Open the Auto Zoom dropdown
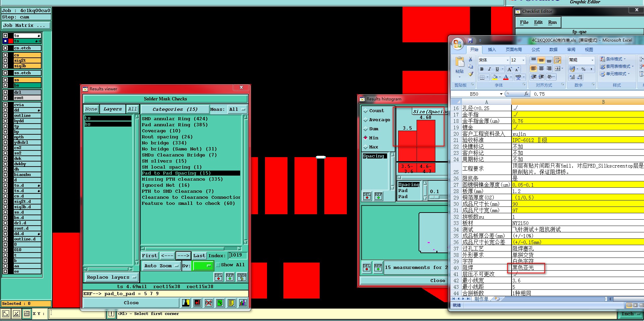 [x=161, y=266]
